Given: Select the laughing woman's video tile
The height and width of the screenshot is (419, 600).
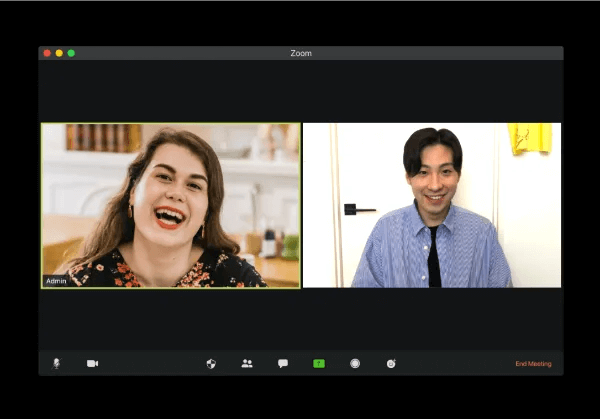Looking at the screenshot, I should (x=170, y=205).
